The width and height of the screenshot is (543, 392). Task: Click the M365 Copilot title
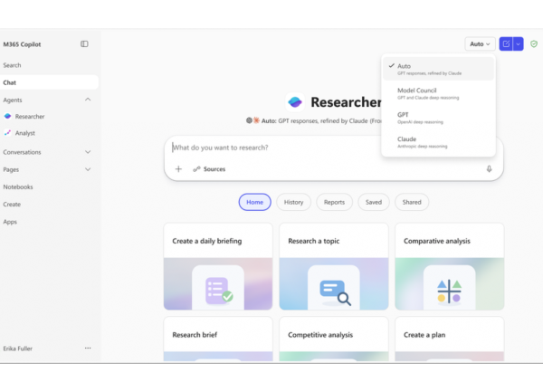(22, 44)
